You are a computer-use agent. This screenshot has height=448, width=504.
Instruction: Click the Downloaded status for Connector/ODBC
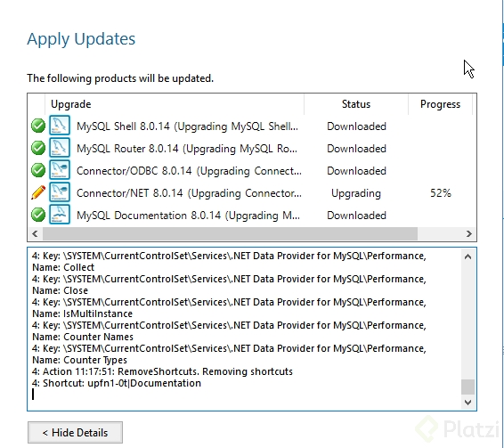356,171
